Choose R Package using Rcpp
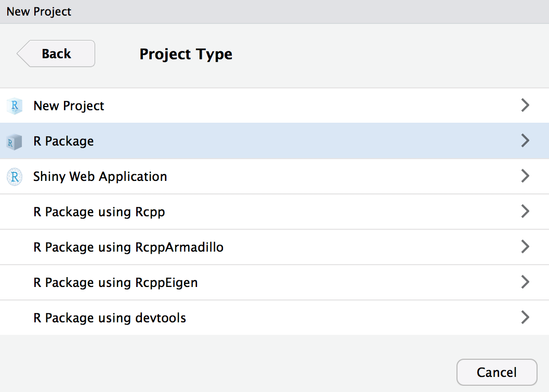Image resolution: width=549 pixels, height=392 pixels. pos(99,212)
